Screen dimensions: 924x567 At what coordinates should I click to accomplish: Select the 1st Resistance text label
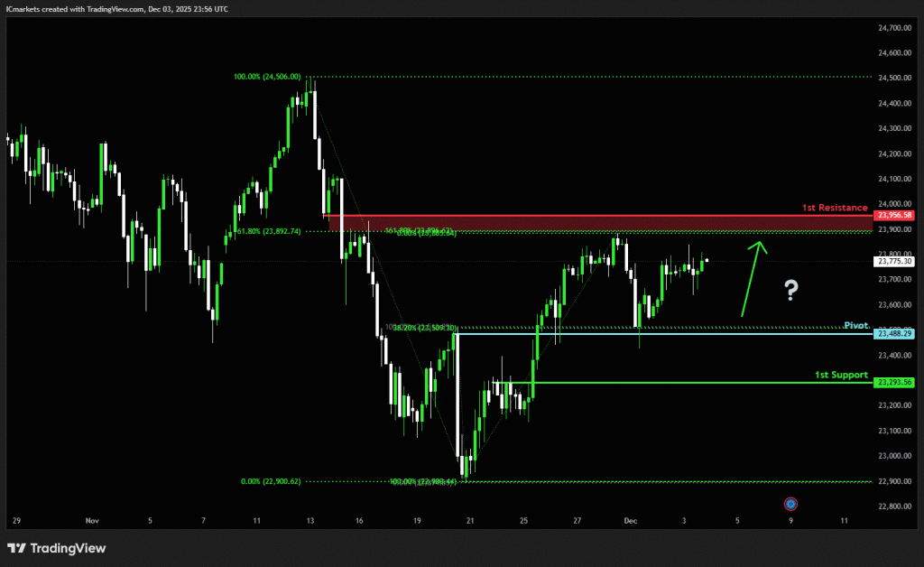834,208
